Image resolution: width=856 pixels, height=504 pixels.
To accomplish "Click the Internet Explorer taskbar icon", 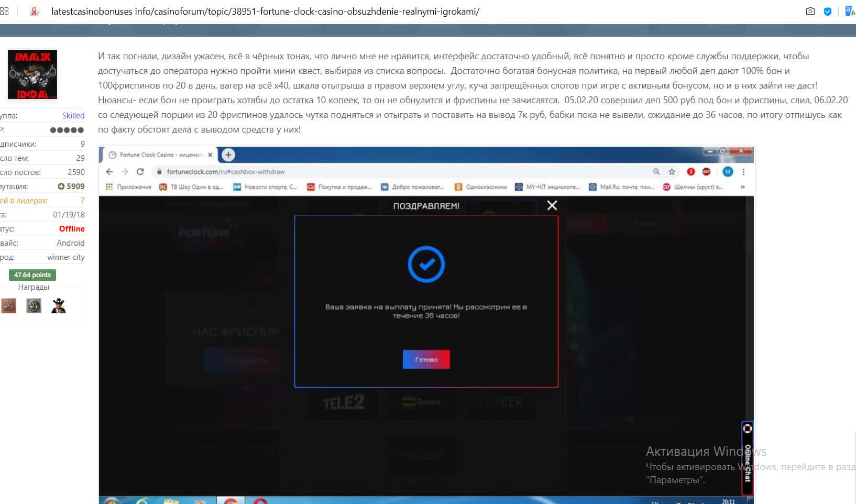I will (142, 501).
